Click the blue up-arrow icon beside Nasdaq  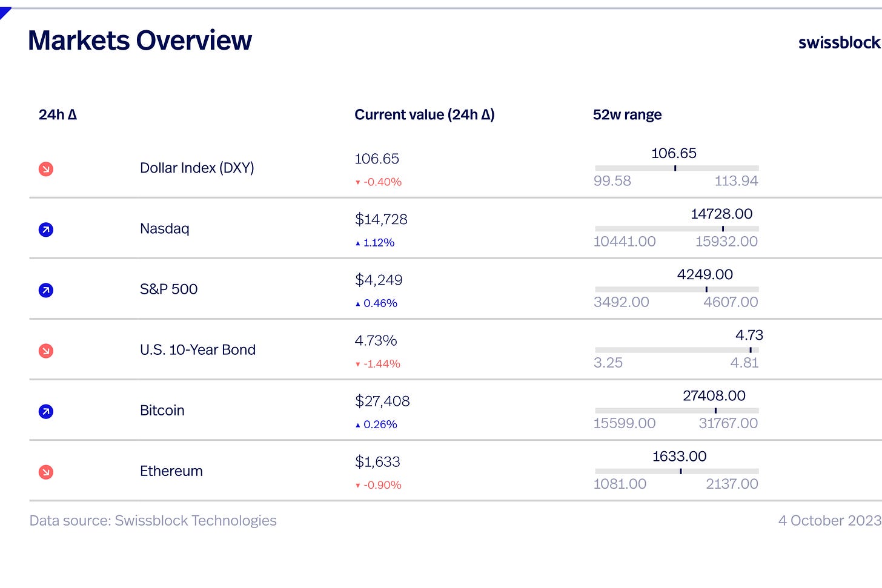click(46, 230)
